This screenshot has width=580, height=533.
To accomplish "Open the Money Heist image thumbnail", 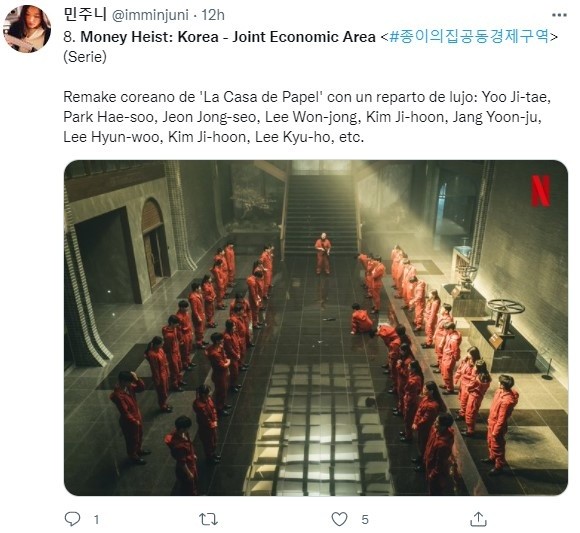I will click(x=316, y=328).
